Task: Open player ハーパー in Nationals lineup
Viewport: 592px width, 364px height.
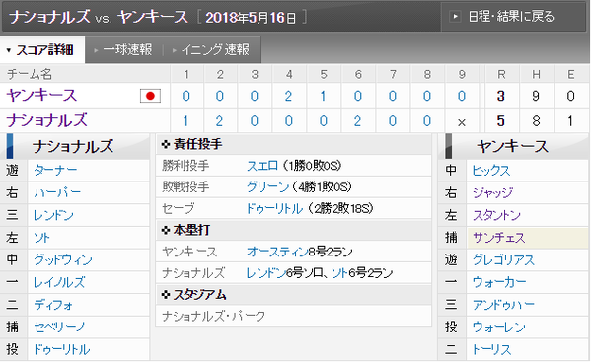Action: [x=57, y=193]
